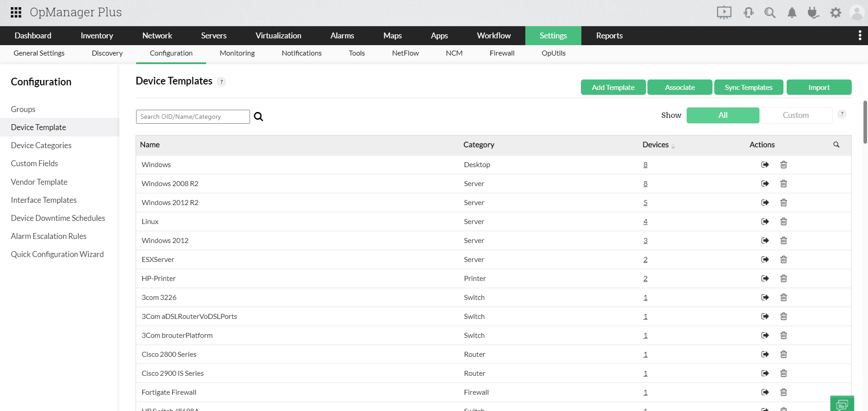This screenshot has height=411, width=868.
Task: Open the notifications bell
Action: point(792,12)
